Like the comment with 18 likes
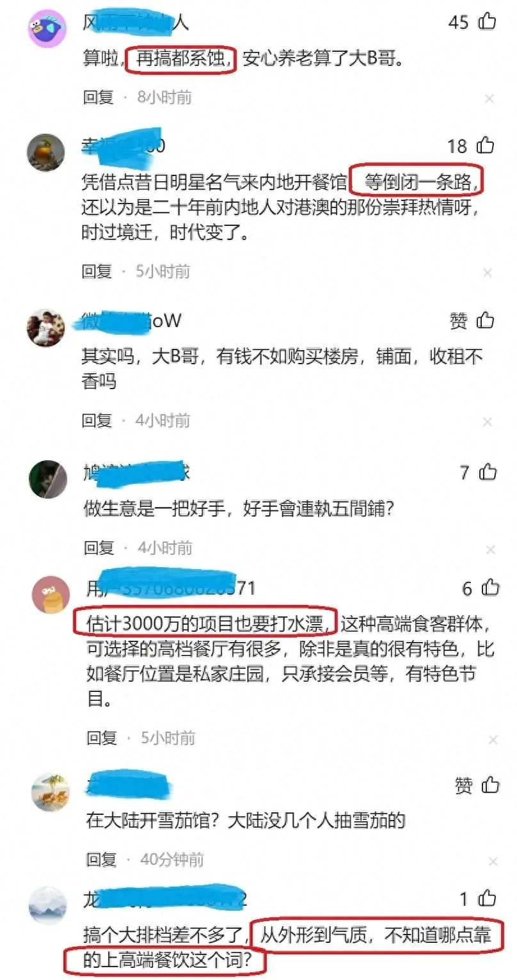 tap(486, 146)
